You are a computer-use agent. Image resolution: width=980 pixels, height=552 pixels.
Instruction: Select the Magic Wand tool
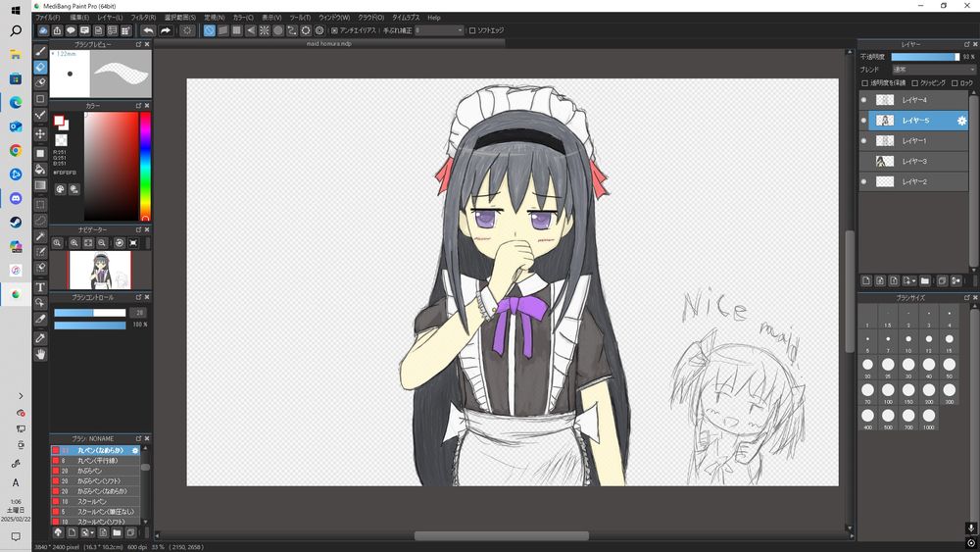(x=40, y=236)
